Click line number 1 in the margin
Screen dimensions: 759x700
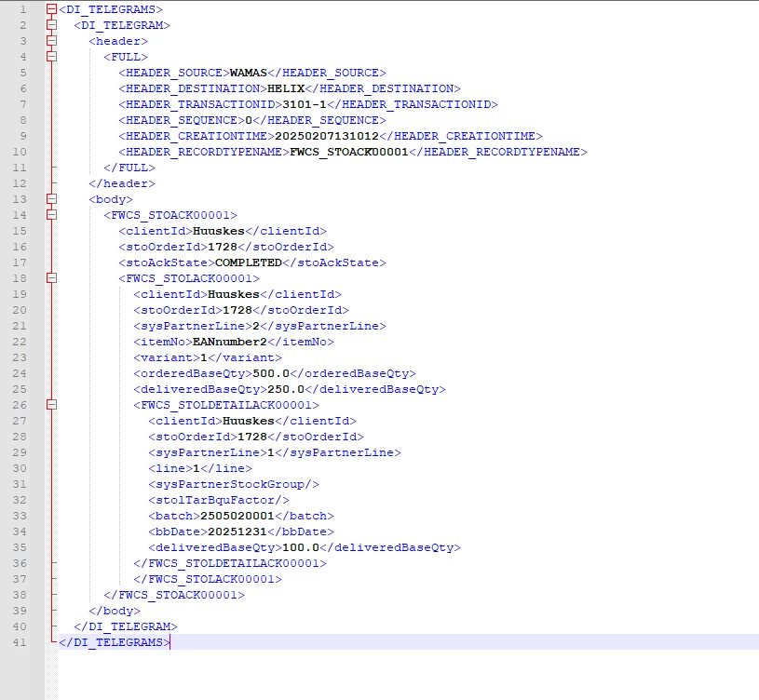pyautogui.click(x=22, y=9)
